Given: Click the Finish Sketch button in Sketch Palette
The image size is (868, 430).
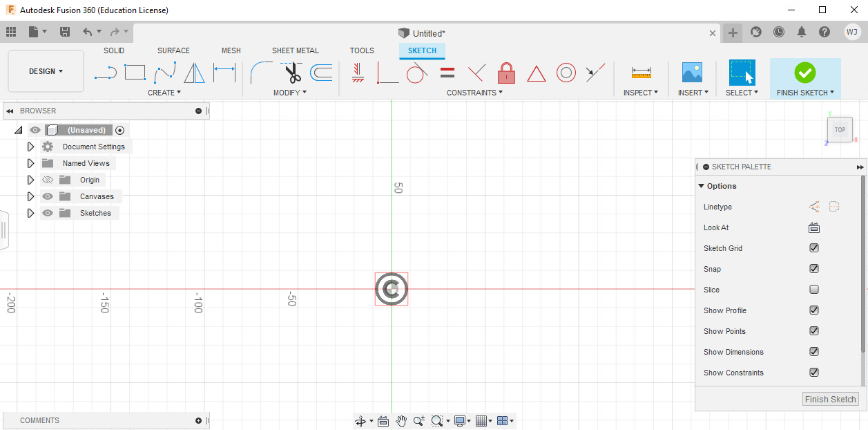Looking at the screenshot, I should coord(830,399).
